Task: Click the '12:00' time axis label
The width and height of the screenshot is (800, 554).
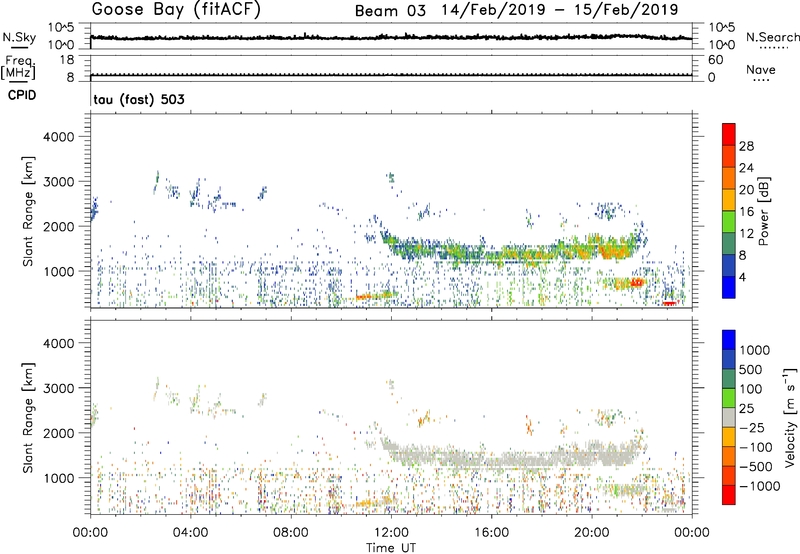Action: [391, 533]
